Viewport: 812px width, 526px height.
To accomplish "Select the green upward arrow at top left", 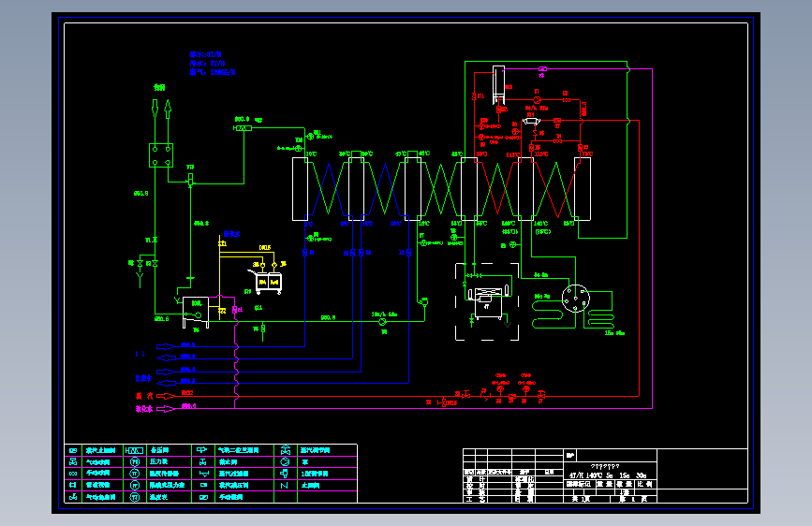I will (168, 109).
